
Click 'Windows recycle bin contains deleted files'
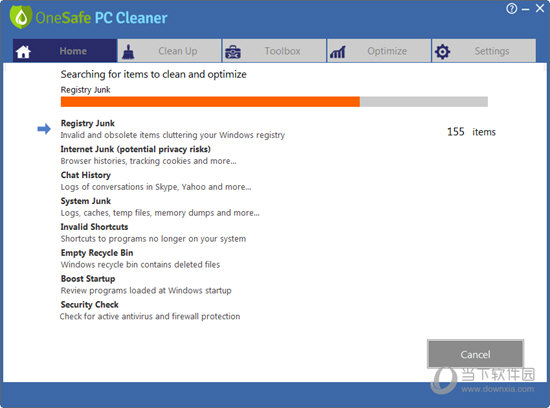pos(140,265)
